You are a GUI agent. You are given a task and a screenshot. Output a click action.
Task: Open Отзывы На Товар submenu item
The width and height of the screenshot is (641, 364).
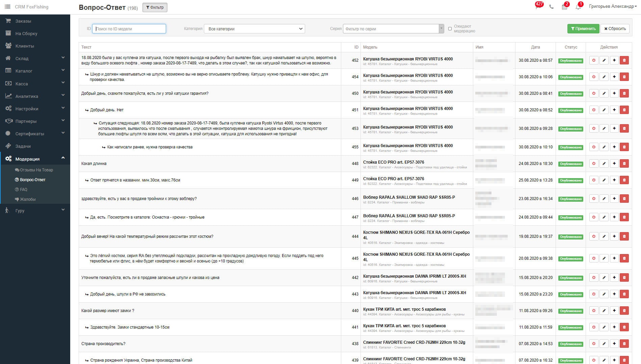(x=34, y=170)
